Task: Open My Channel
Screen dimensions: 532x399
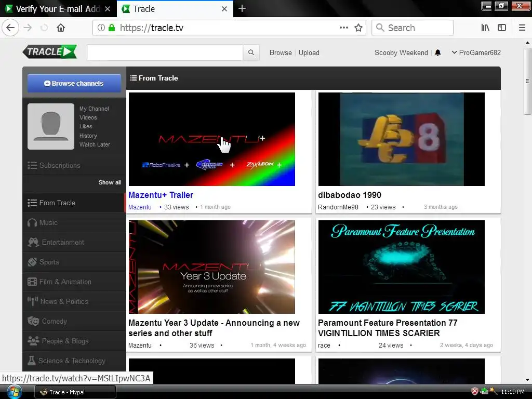Action: (x=94, y=109)
